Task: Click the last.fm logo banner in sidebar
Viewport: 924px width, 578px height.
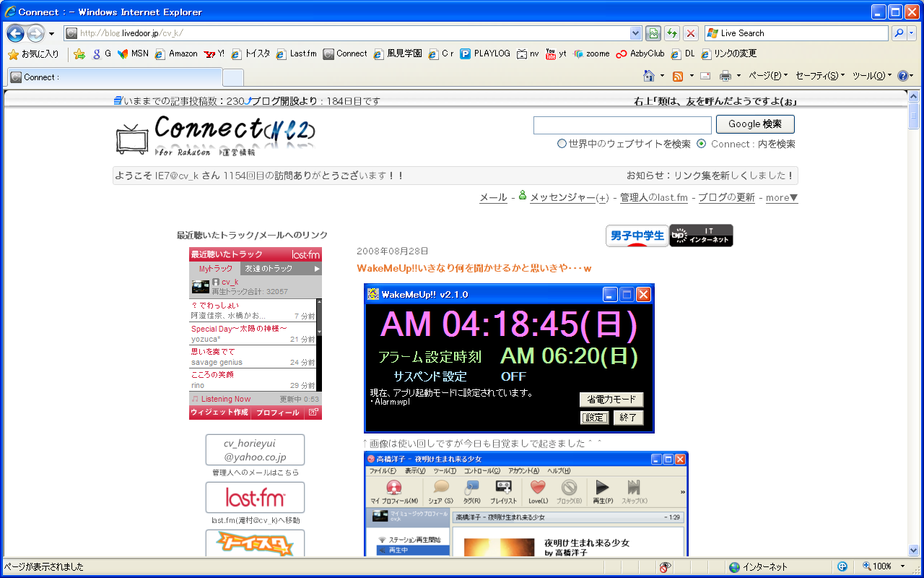Action: click(x=255, y=498)
